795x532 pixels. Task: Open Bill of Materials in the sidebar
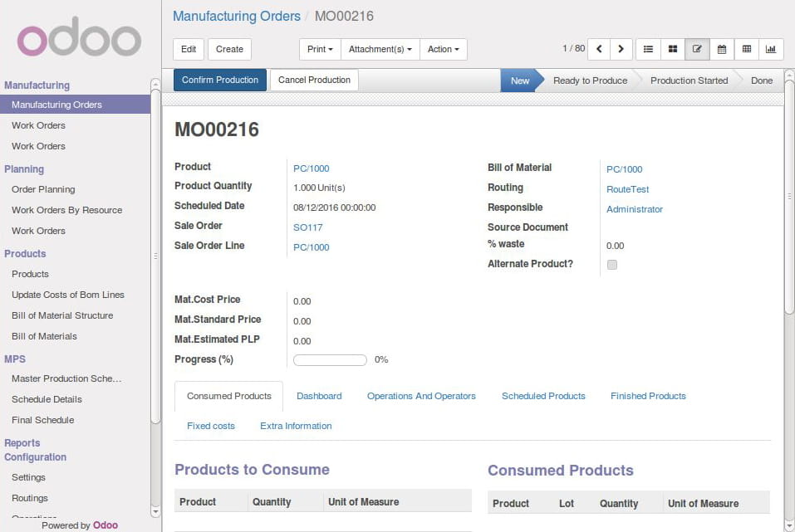[x=44, y=336]
